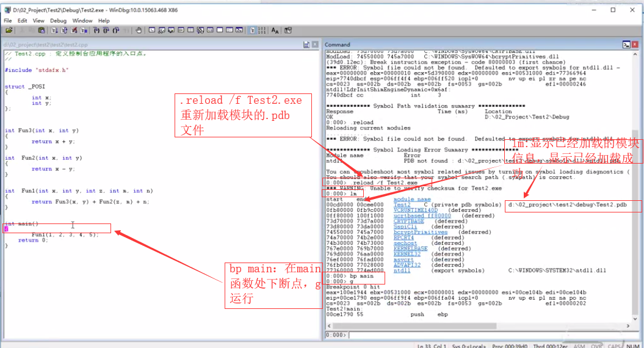This screenshot has height=348, width=644.
Task: Click the 'return x - y;' code line
Action: [x=53, y=169]
